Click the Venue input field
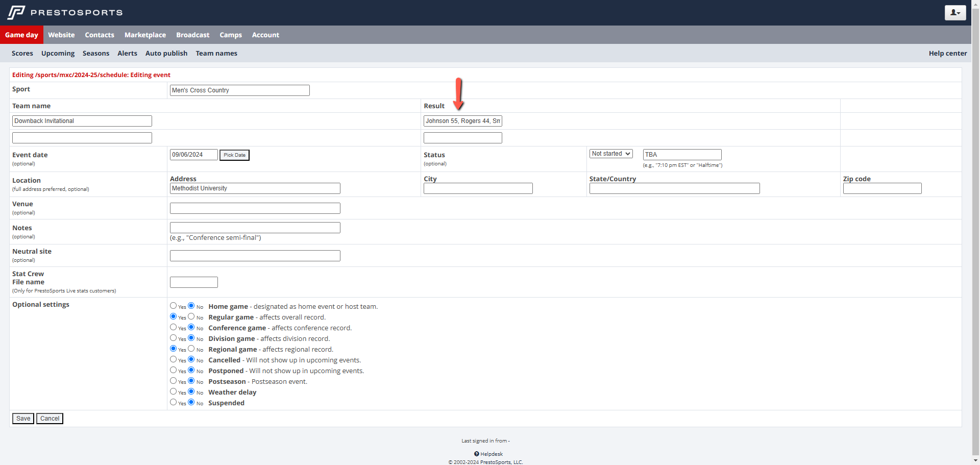This screenshot has height=465, width=980. pyautogui.click(x=255, y=208)
